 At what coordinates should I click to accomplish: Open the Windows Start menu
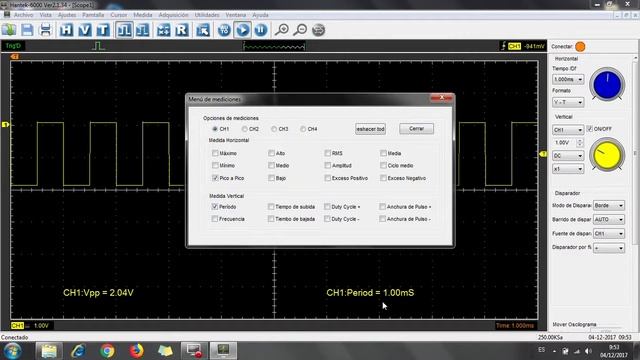[x=13, y=351]
